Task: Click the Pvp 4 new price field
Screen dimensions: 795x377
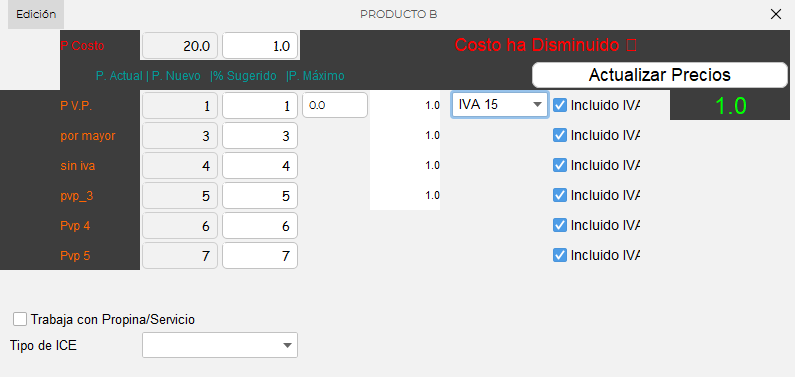Action: (260, 226)
